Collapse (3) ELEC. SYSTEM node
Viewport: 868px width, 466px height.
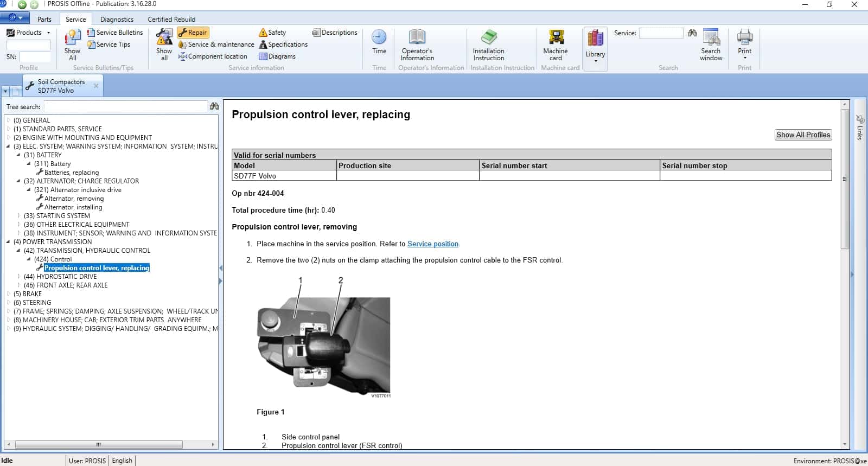[9, 146]
